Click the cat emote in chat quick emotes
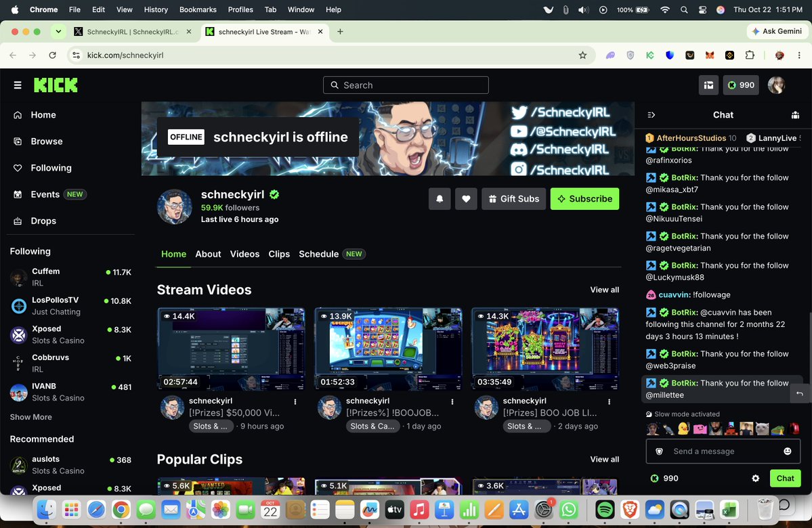This screenshot has width=812, height=528. (762, 428)
